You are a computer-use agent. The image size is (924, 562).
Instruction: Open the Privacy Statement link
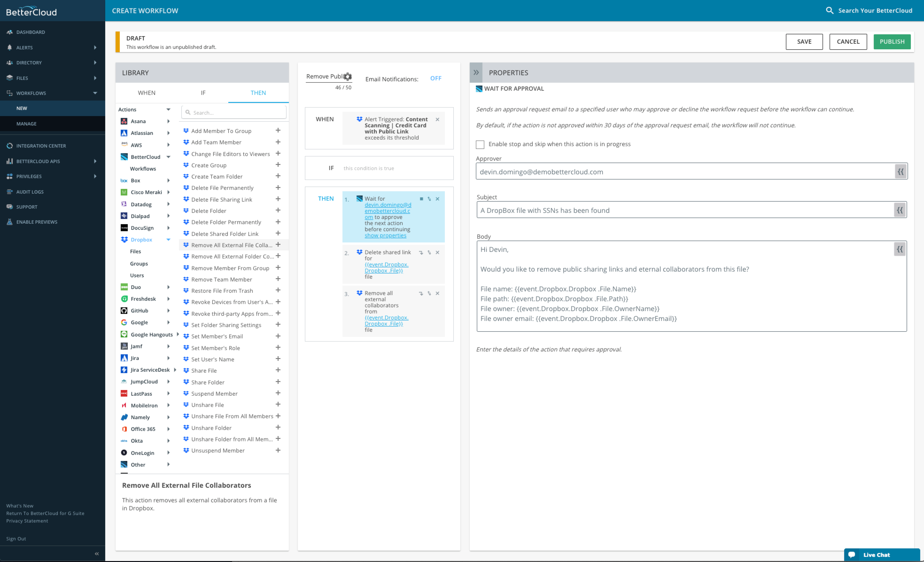click(27, 521)
